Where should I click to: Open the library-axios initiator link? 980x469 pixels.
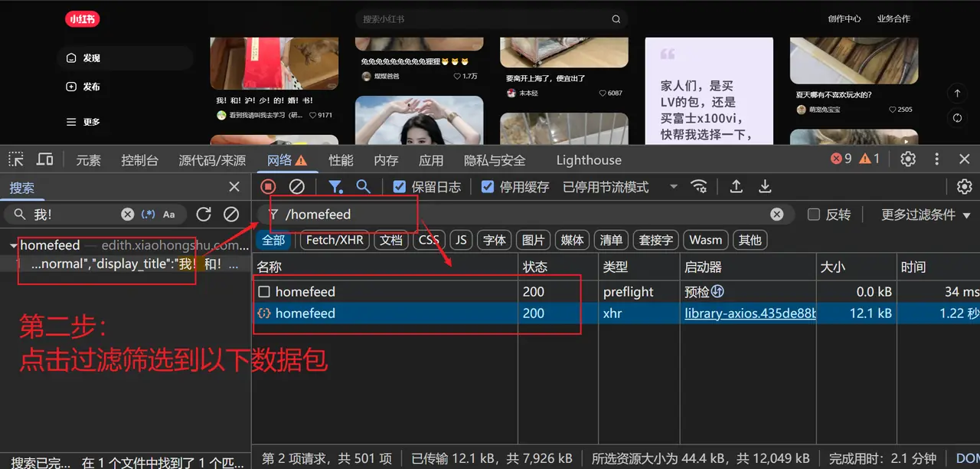tap(750, 313)
